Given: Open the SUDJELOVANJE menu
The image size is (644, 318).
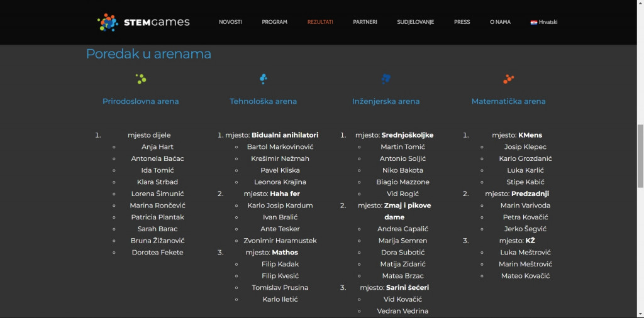Looking at the screenshot, I should 415,22.
